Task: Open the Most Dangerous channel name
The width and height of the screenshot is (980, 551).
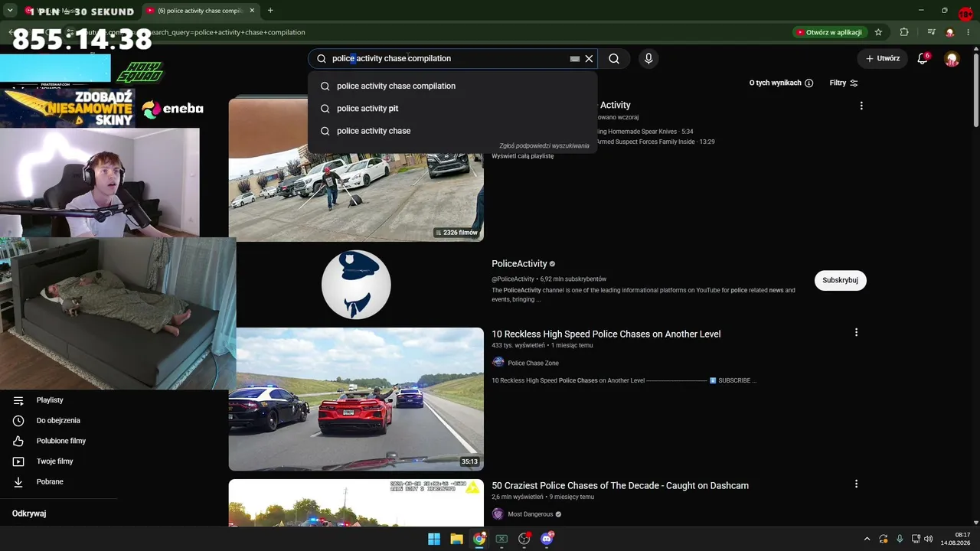Action: (530, 514)
